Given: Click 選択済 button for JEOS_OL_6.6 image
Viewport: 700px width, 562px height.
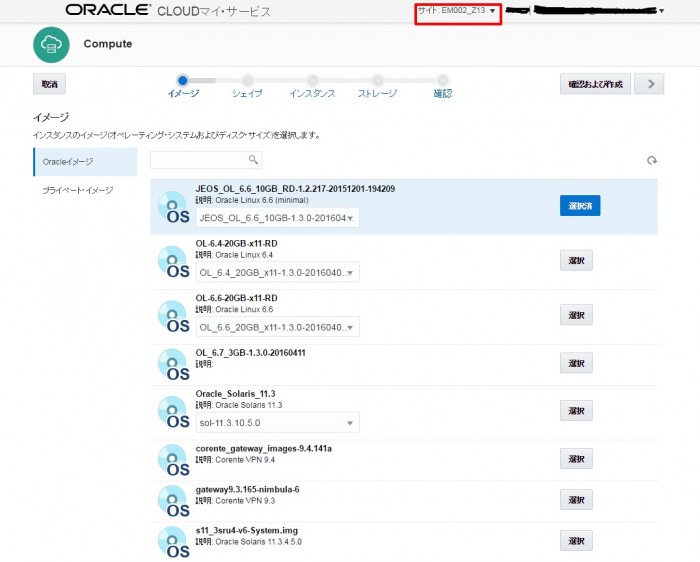Looking at the screenshot, I should [x=580, y=206].
